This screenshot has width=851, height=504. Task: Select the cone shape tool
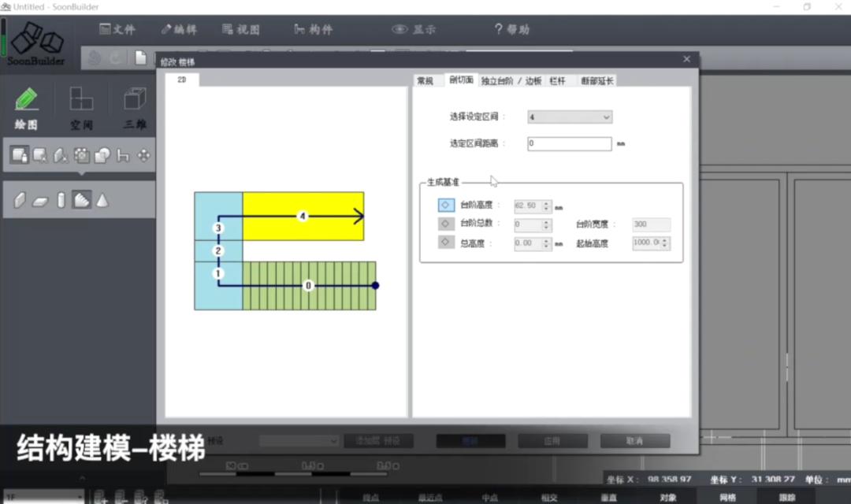[x=103, y=200]
